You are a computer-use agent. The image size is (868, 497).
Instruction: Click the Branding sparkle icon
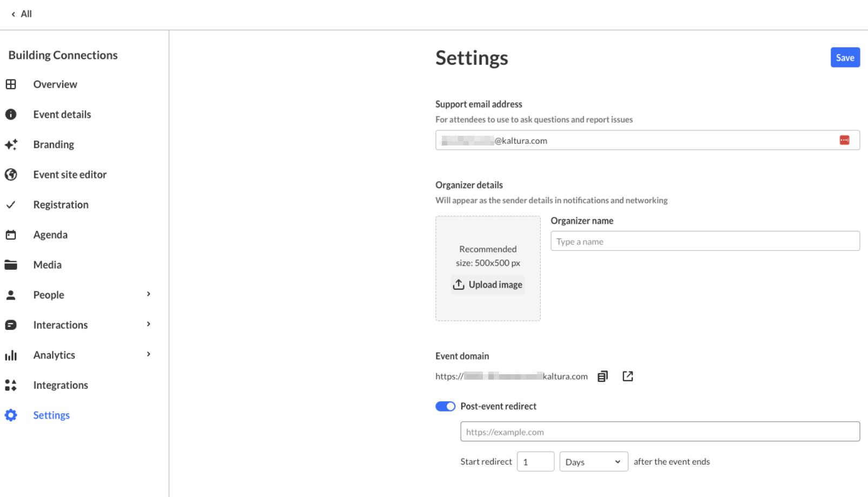point(11,144)
